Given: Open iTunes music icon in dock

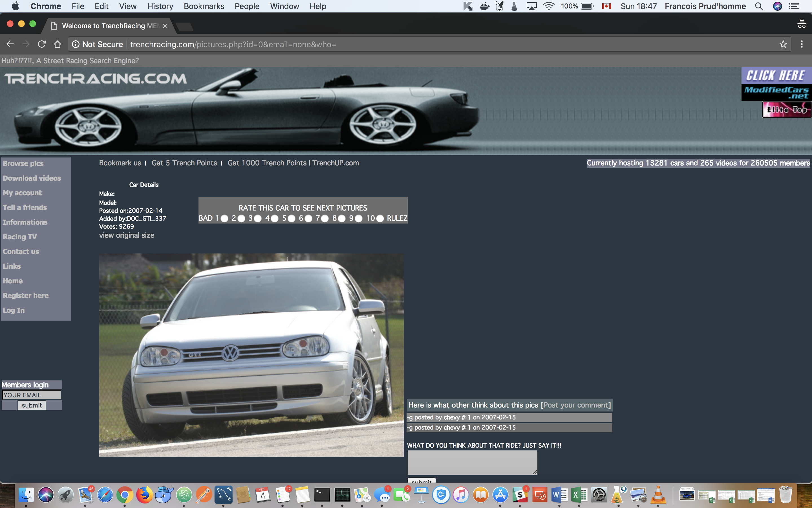Looking at the screenshot, I should (461, 494).
